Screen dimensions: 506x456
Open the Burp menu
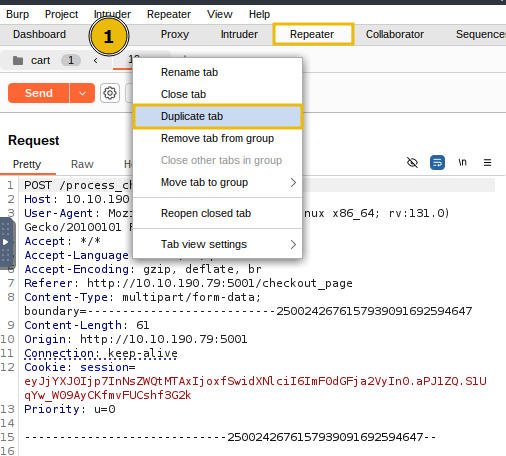pyautogui.click(x=17, y=14)
